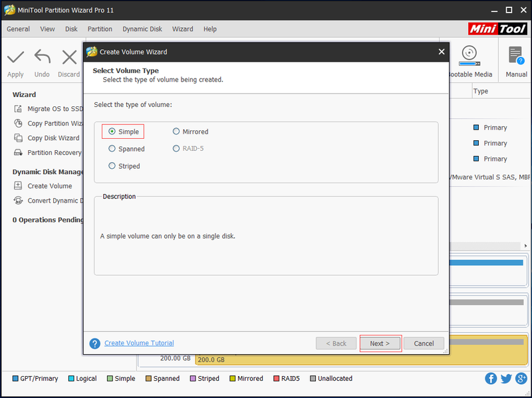This screenshot has height=398, width=532.
Task: Open the Bootable Media disc icon
Action: (x=469, y=56)
